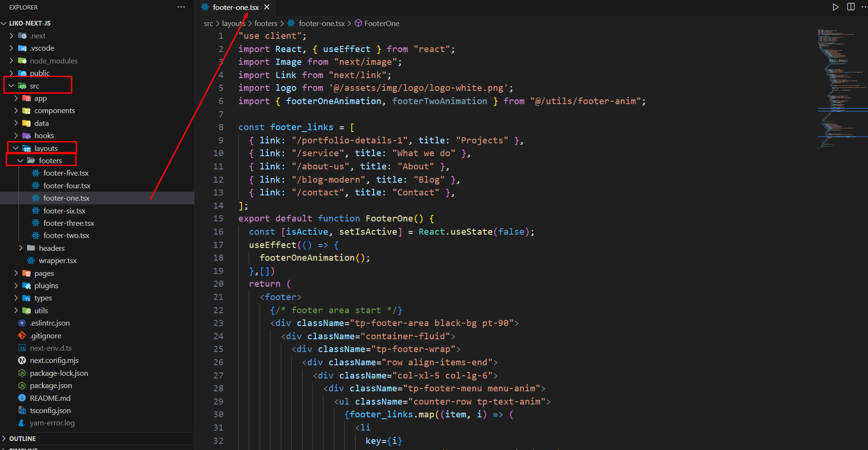Click the React icon beside footer-five.tsx
The image size is (868, 450).
[35, 173]
